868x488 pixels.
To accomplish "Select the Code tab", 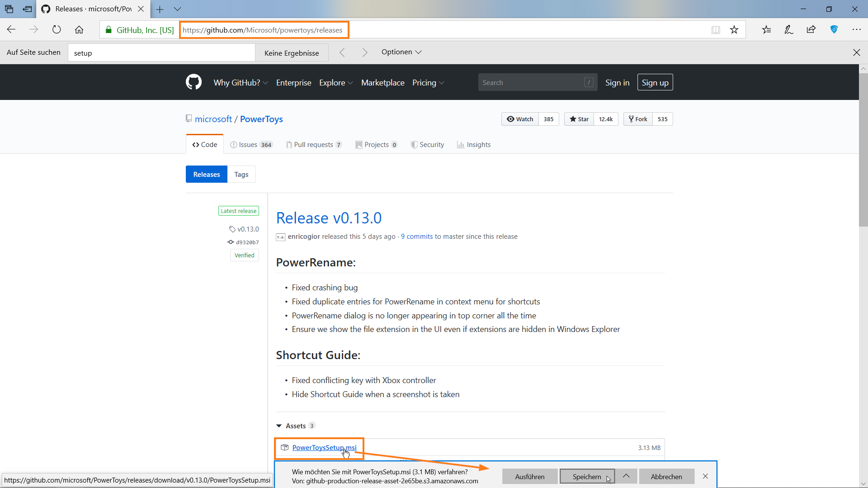I will pyautogui.click(x=205, y=145).
